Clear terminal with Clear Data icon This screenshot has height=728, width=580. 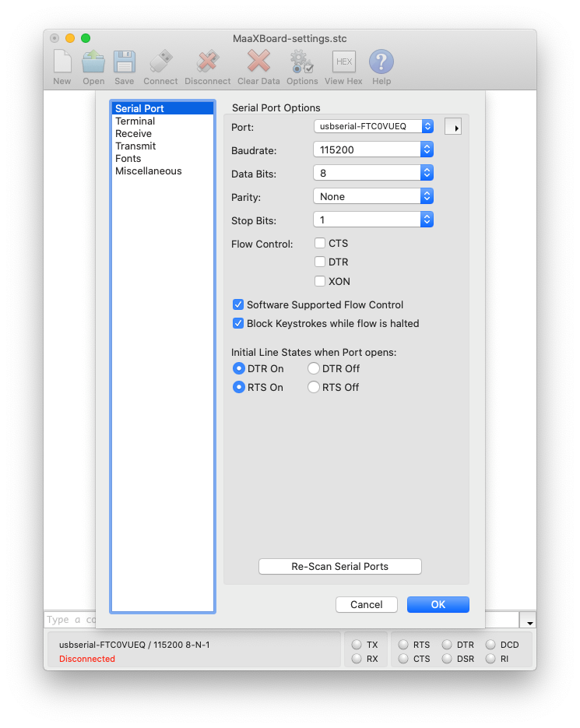click(258, 62)
